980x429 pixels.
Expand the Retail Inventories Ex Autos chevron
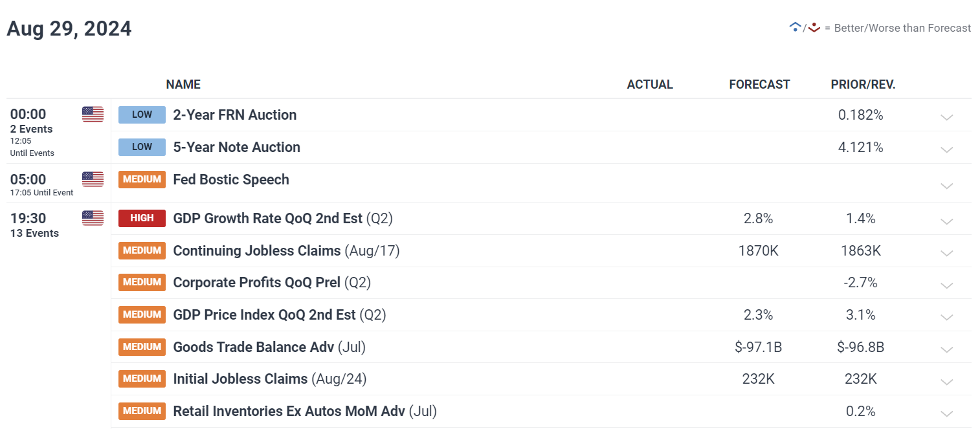click(x=947, y=414)
